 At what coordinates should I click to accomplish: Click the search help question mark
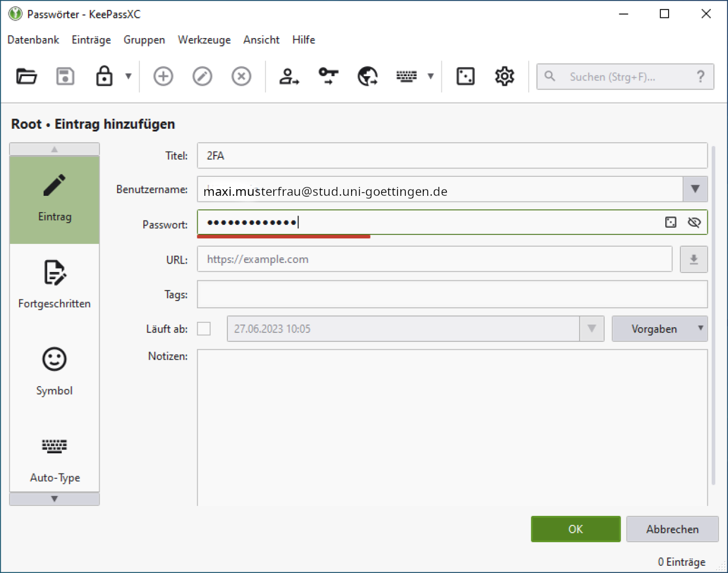click(x=701, y=76)
